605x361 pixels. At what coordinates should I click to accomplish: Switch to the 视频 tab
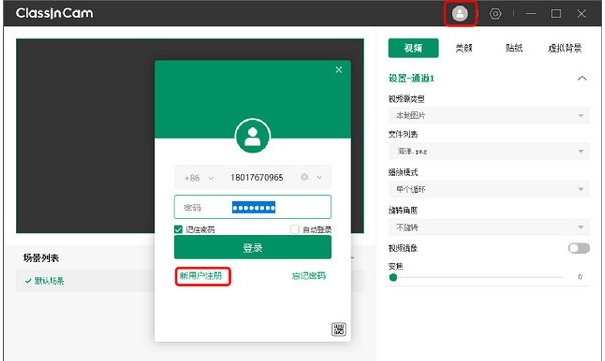coord(413,48)
